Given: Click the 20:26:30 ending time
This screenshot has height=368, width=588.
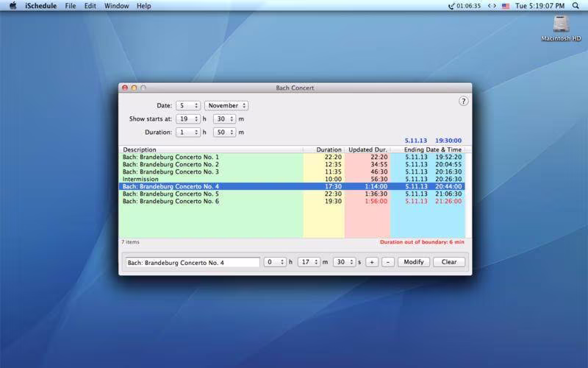Looking at the screenshot, I should click(x=448, y=179).
